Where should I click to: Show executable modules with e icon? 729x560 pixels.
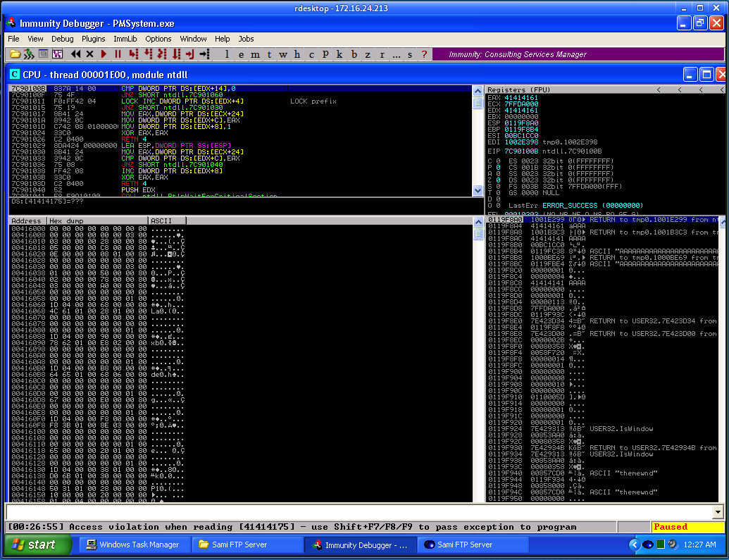point(241,54)
